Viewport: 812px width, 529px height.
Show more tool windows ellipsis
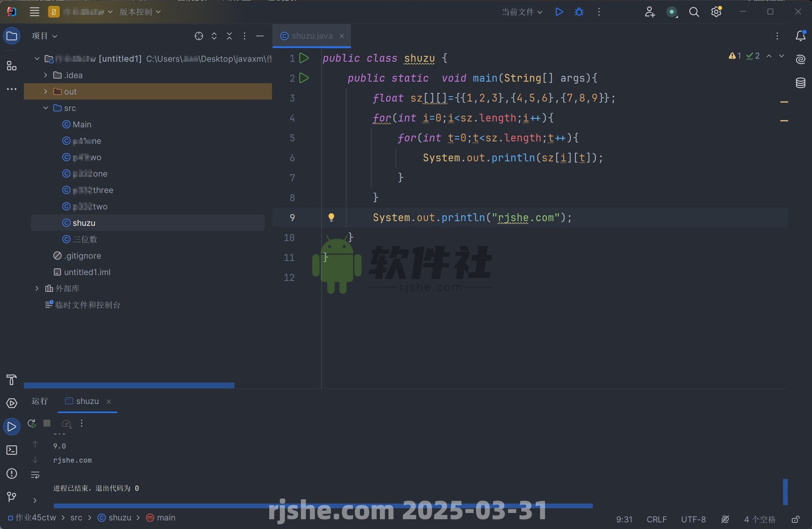click(x=12, y=89)
